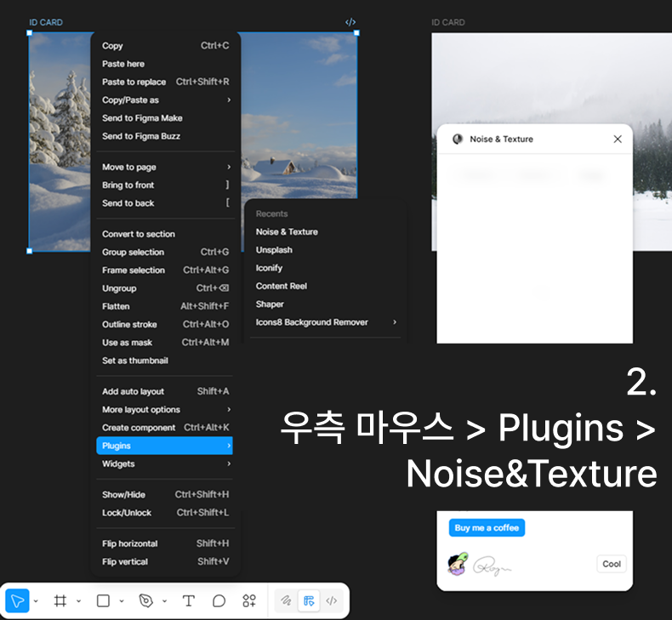Toggle Lock/Unlock for the selection
This screenshot has width=672, height=620.
pos(165,513)
